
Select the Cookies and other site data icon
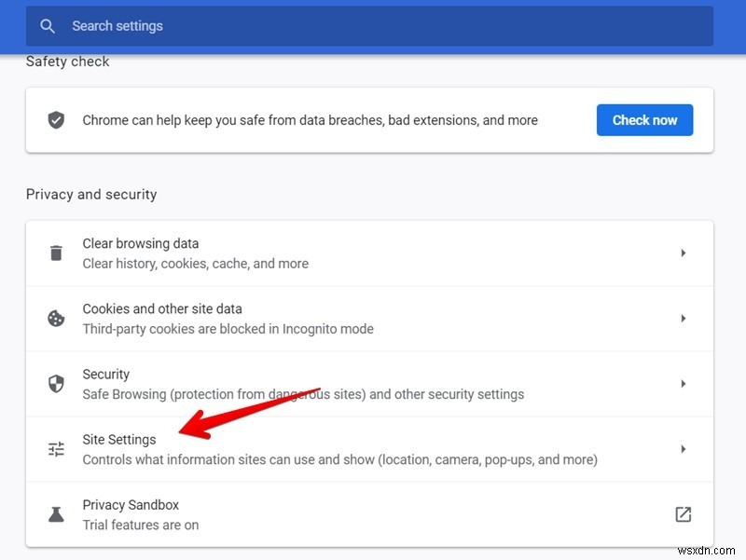point(57,318)
